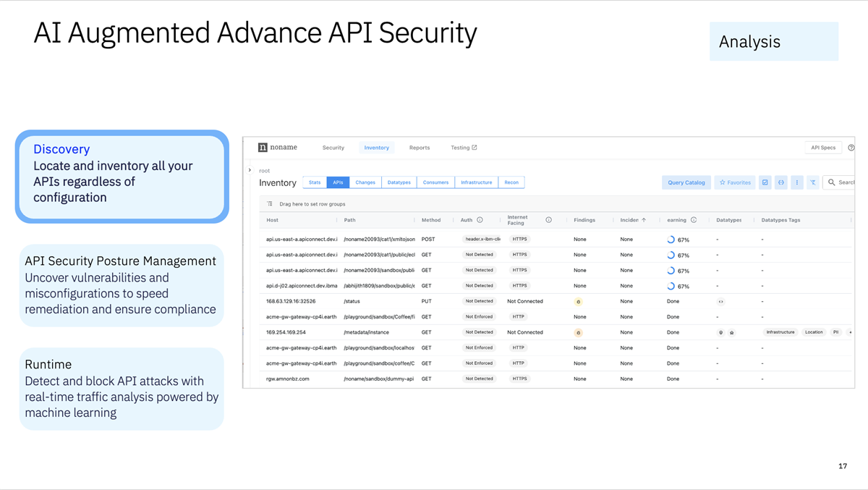Open the three-dot more options icon
This screenshot has height=490, width=868.
[x=797, y=182]
